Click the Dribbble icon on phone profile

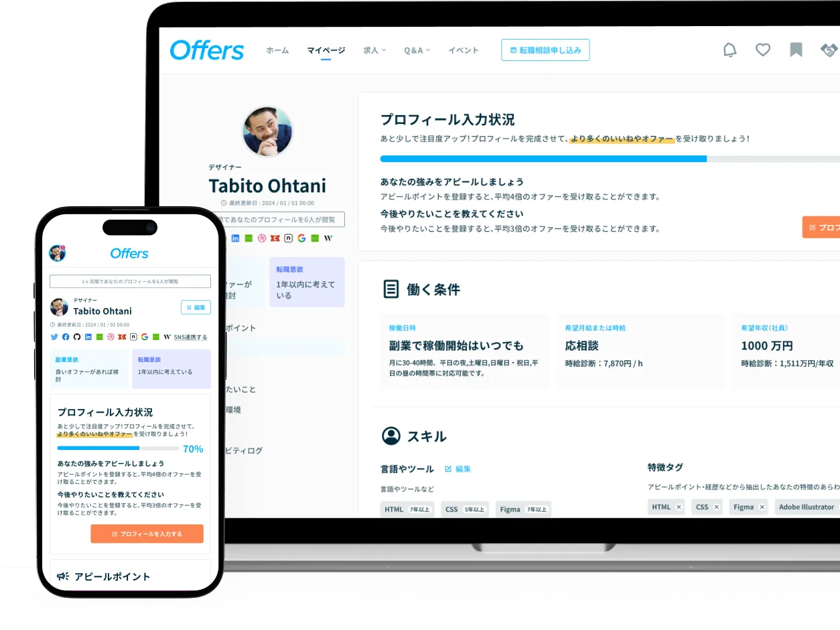tap(111, 337)
